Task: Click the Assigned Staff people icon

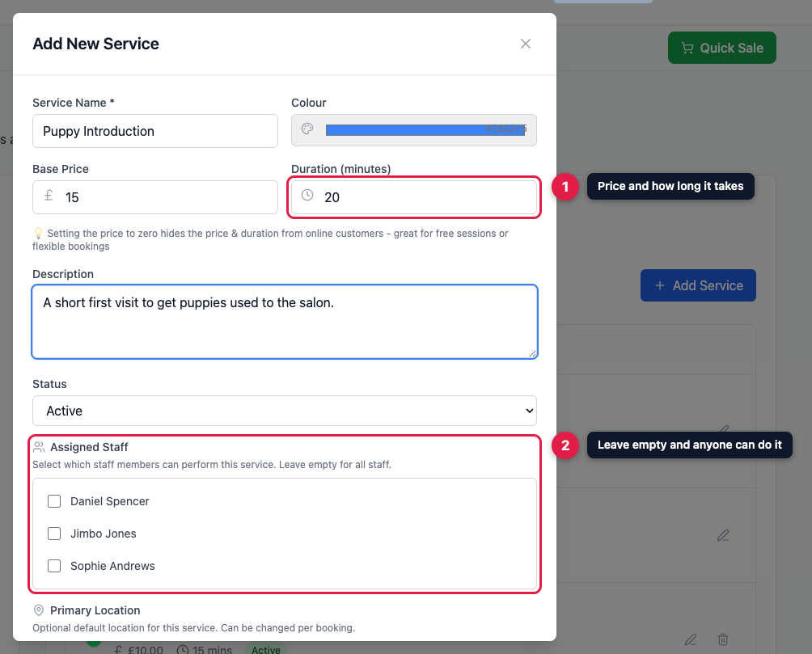Action: (38, 446)
